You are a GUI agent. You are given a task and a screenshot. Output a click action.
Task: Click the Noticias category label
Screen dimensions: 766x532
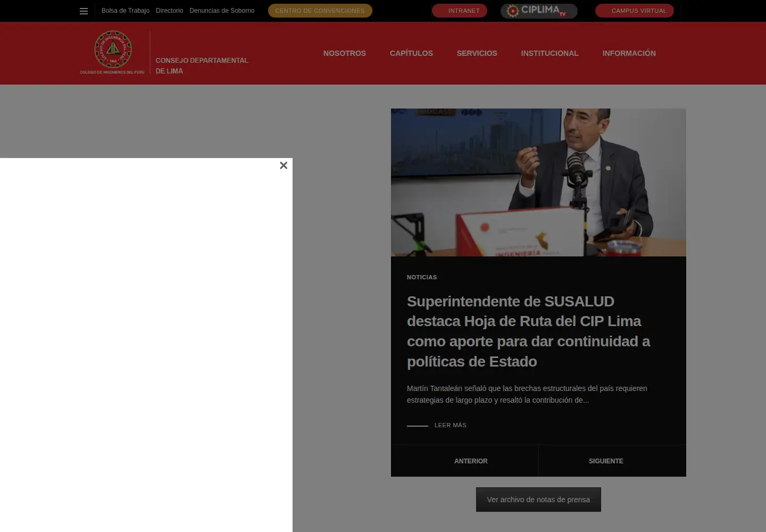point(422,277)
